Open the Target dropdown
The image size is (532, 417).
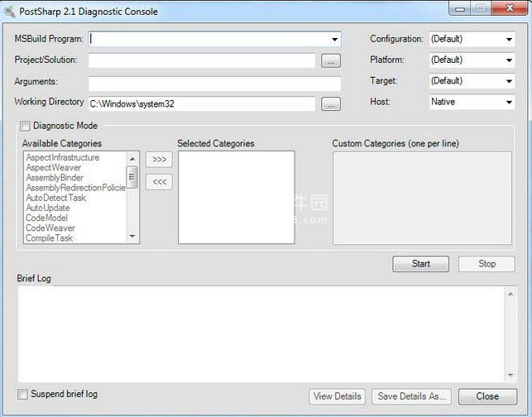(x=509, y=81)
